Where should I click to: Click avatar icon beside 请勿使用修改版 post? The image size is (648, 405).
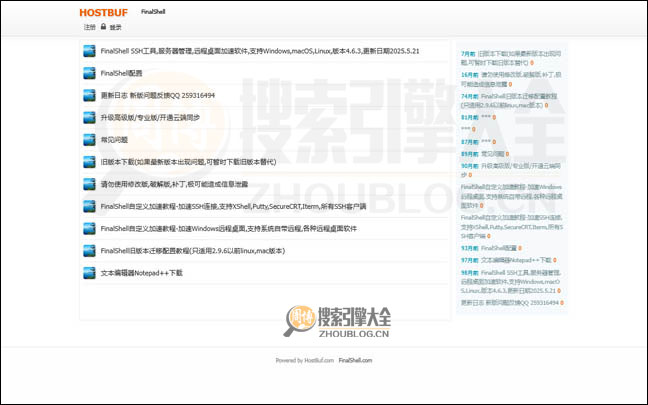pyautogui.click(x=89, y=184)
